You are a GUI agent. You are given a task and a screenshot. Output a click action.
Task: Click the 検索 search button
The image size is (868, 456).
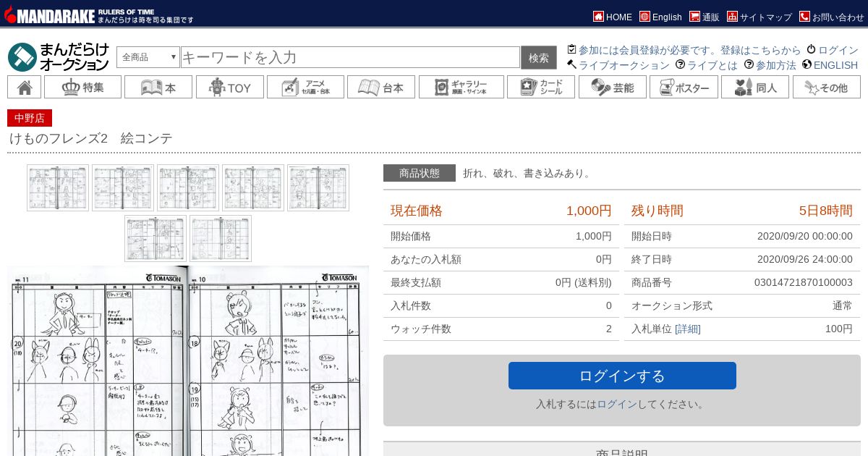coord(539,57)
